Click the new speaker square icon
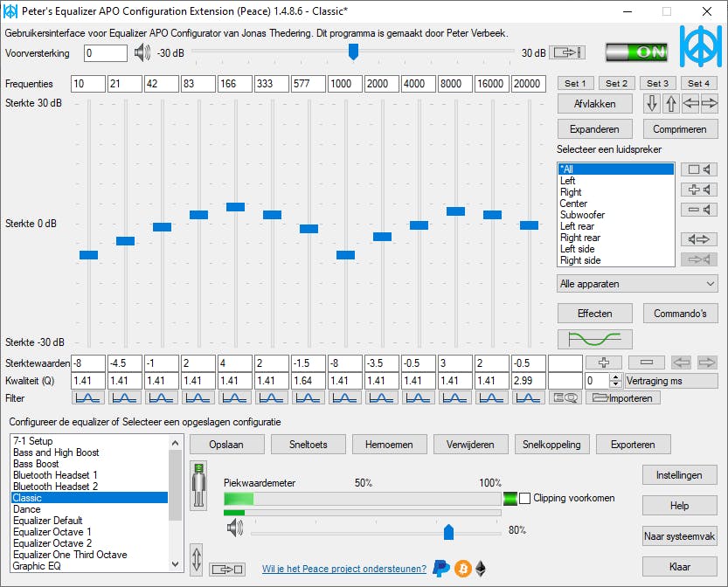Screen dimensions: 728x587 point(699,169)
